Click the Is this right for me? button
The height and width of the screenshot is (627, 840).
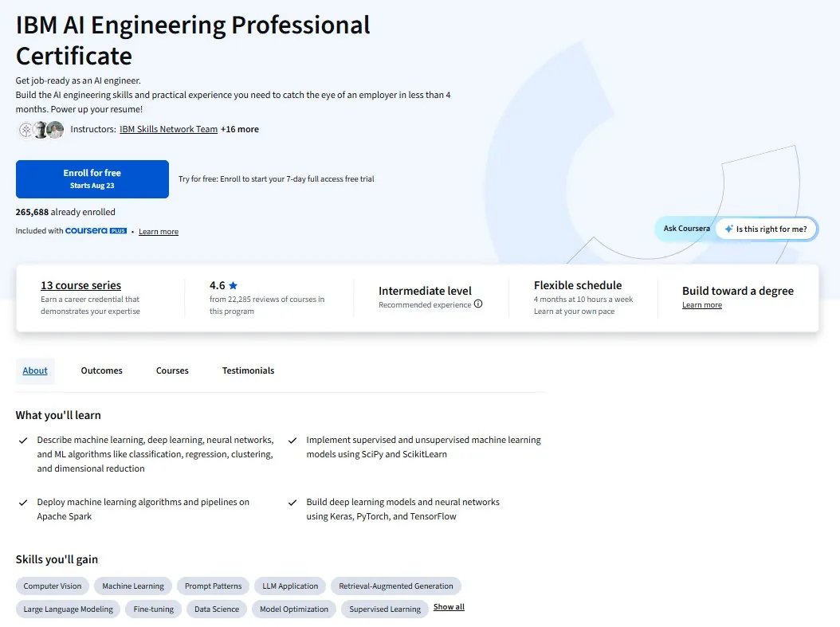[766, 229]
